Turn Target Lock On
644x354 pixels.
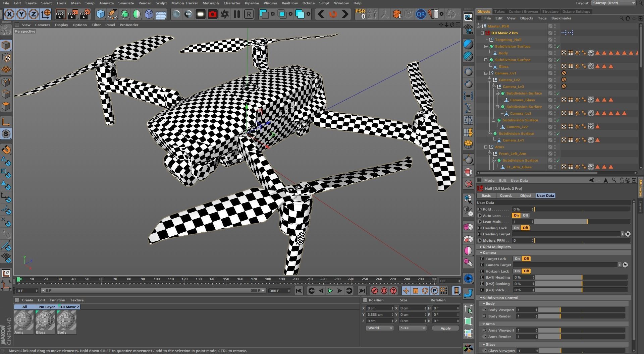click(x=517, y=259)
